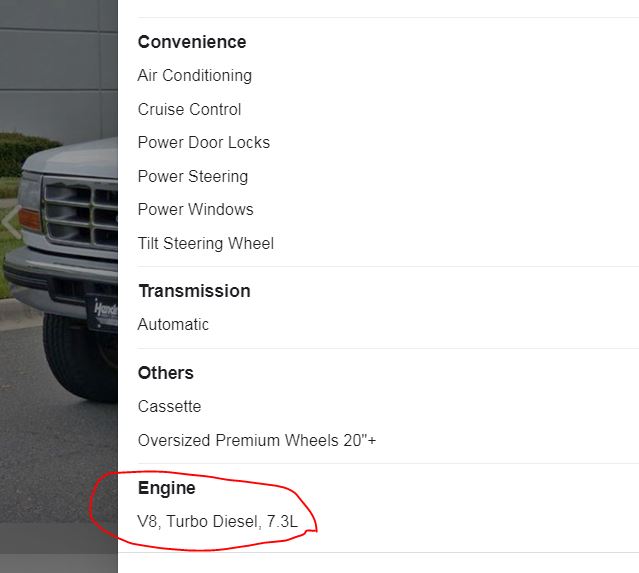This screenshot has width=639, height=573.
Task: Click the previous photo arrow
Action: (11, 222)
